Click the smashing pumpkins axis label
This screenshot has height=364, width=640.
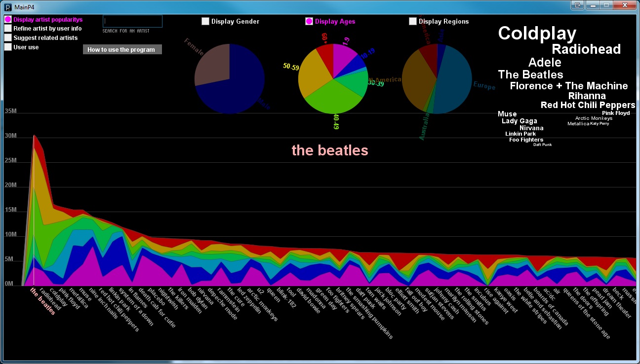pos(369,313)
